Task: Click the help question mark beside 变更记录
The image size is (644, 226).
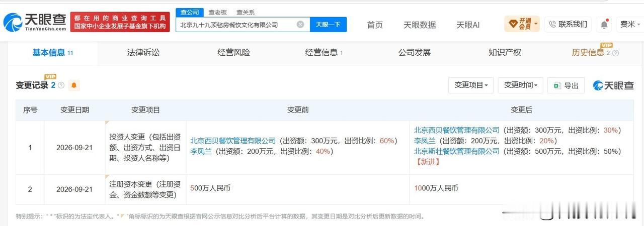Action: [x=61, y=85]
